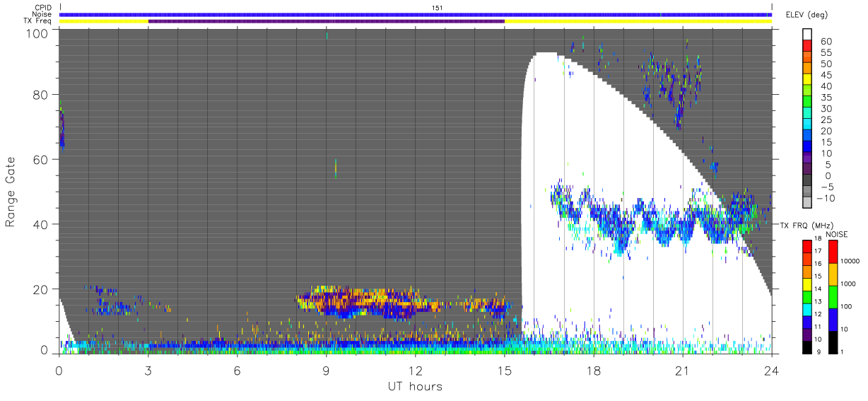Screen dimensions: 868x401
Task: Click the "-10" label on the ELEV scale
Action: point(826,198)
